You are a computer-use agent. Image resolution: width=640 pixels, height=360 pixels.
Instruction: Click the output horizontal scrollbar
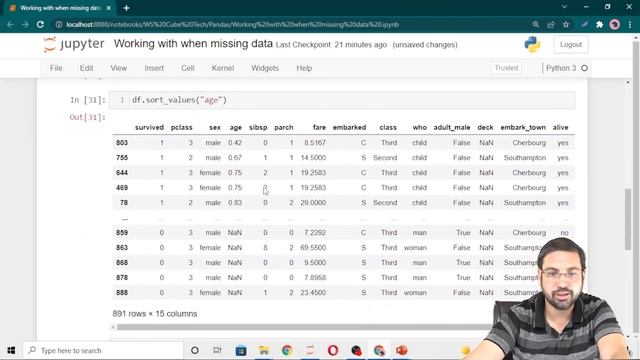point(304,327)
